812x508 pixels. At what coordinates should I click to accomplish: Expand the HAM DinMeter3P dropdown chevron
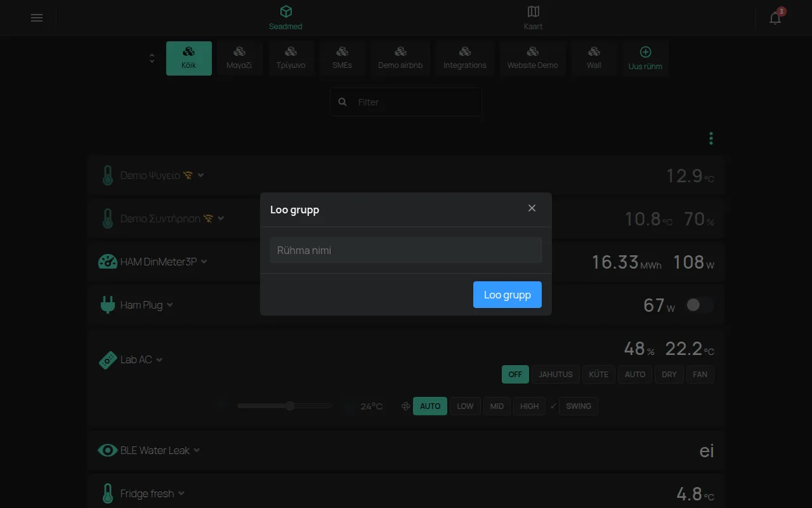click(x=204, y=262)
